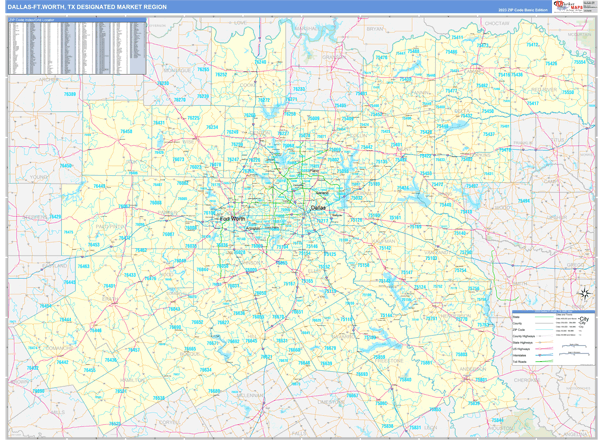Click ZIP code 76458 label
Image resolution: width=600 pixels, height=440 pixels.
click(126, 131)
